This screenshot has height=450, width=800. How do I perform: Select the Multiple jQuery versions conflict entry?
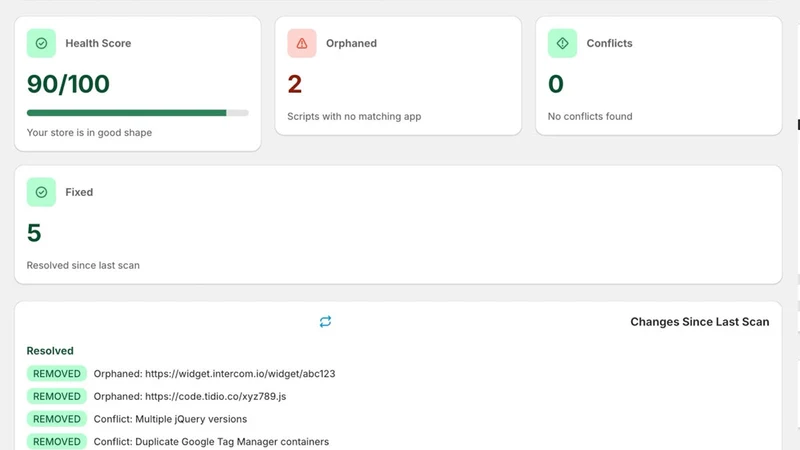coord(170,419)
